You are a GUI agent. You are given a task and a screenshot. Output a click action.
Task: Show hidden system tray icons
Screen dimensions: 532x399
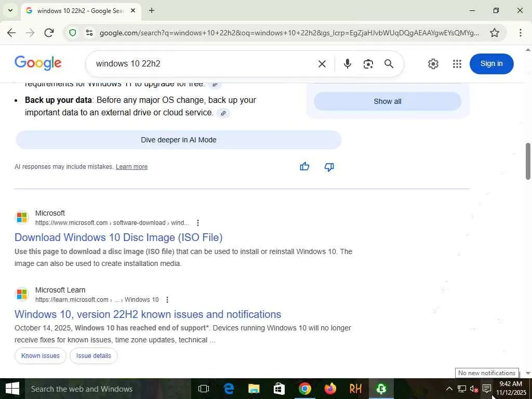[x=449, y=389]
